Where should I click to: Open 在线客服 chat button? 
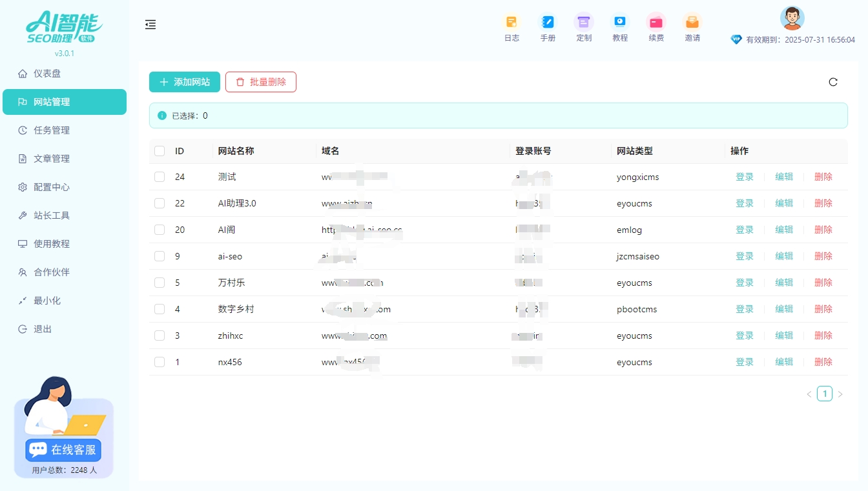(62, 450)
